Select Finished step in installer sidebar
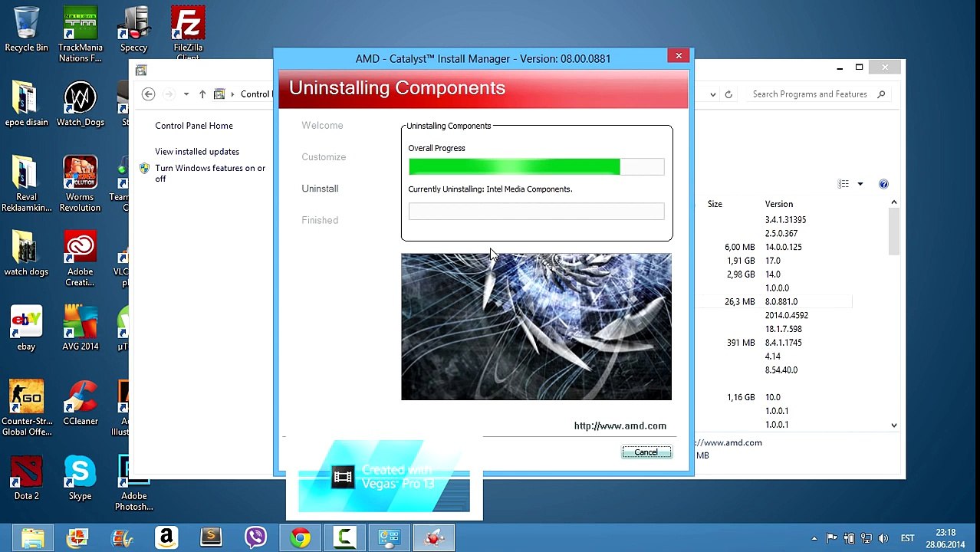980x552 pixels. point(320,220)
